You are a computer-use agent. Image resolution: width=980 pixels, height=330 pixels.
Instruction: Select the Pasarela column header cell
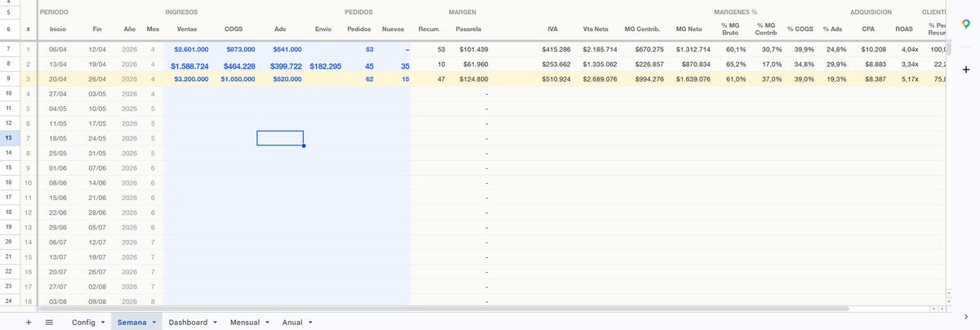pyautogui.click(x=469, y=29)
